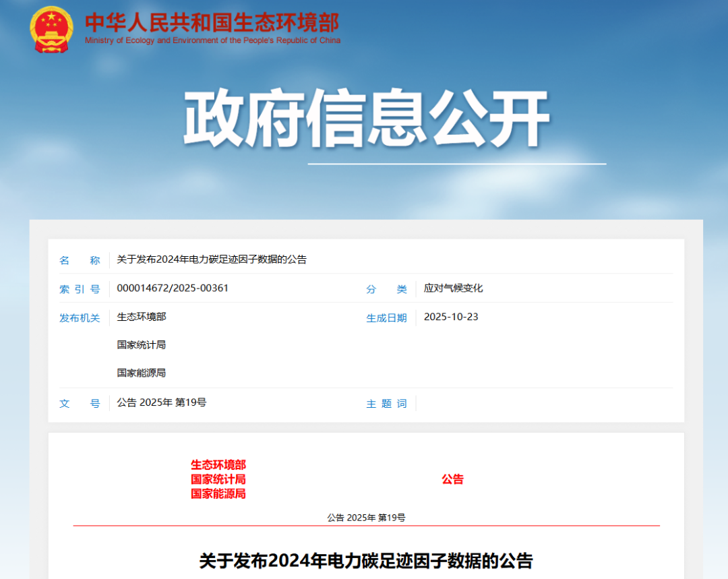
Task: Click the red 公告 heading
Action: click(x=453, y=479)
